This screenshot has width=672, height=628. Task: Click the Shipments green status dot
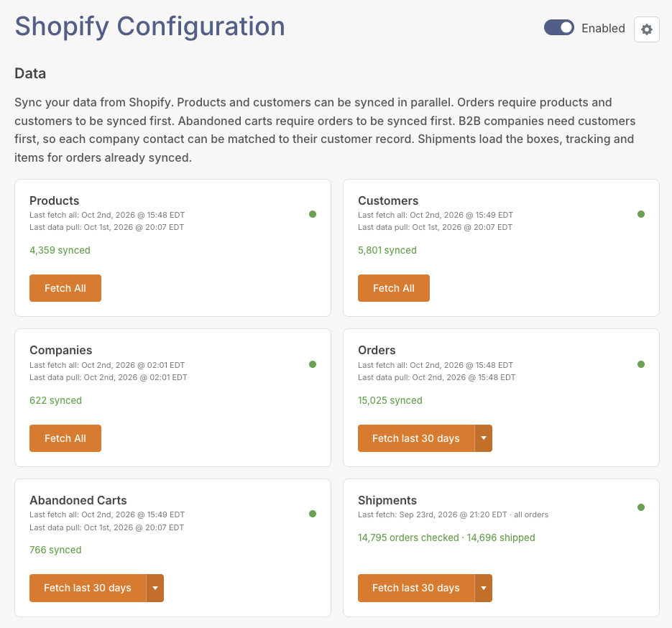(x=640, y=507)
